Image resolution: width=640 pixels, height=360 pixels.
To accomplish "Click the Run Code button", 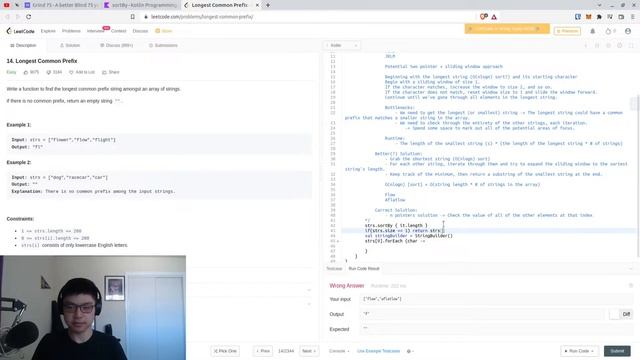I will (579, 351).
